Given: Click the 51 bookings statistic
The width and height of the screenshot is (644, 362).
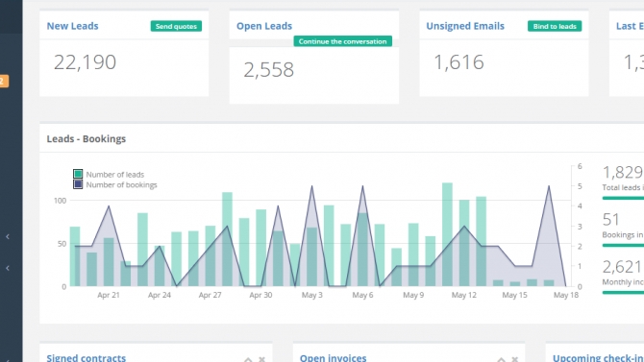Looking at the screenshot, I should (610, 220).
